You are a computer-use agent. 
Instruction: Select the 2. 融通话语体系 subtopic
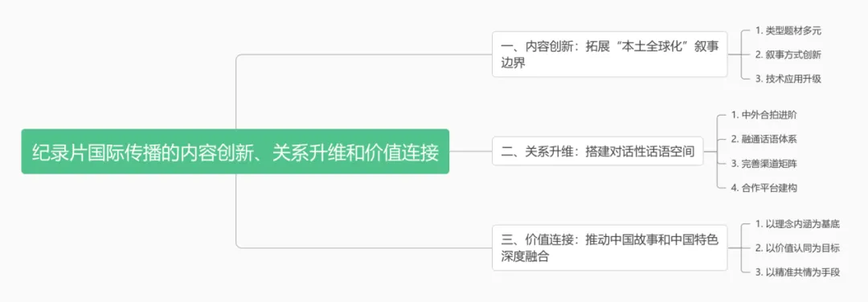(x=764, y=139)
